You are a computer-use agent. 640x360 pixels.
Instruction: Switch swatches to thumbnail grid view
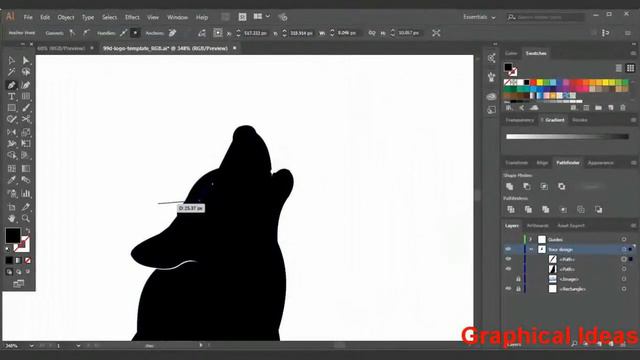[x=630, y=68]
